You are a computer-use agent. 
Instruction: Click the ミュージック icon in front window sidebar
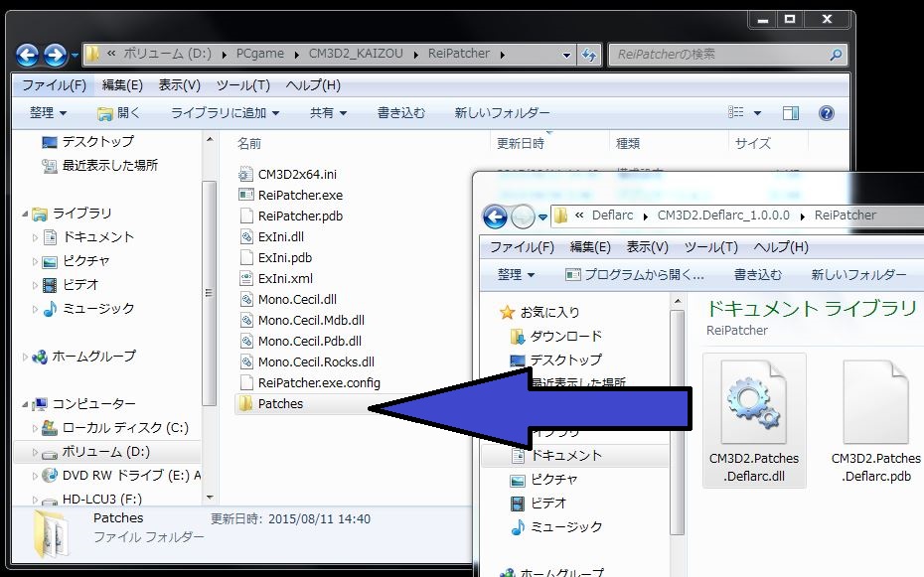pyautogui.click(x=517, y=527)
